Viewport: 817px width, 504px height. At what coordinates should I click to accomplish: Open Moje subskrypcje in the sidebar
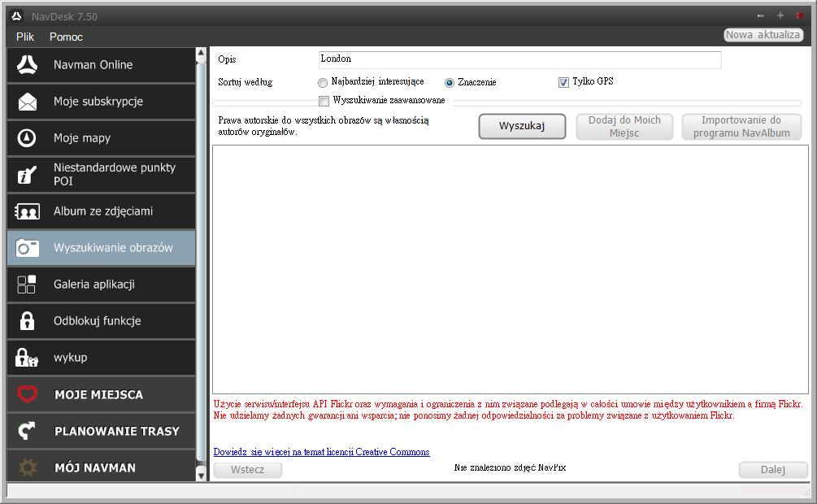101,101
